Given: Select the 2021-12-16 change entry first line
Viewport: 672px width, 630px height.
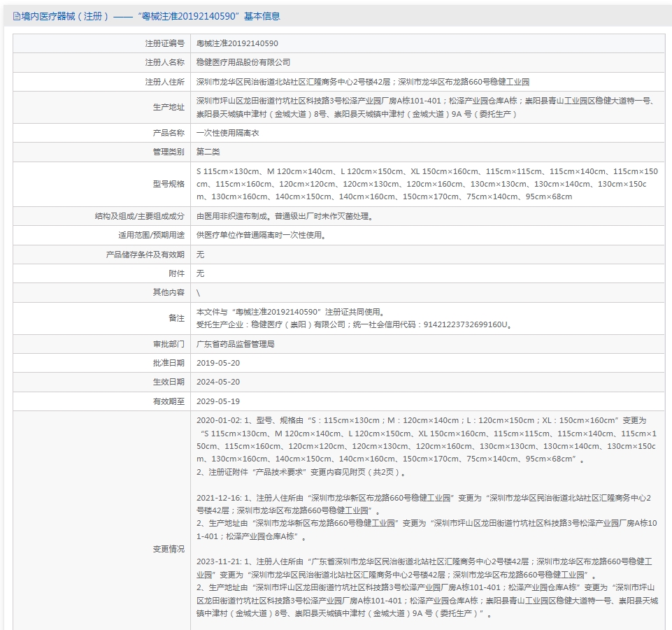Looking at the screenshot, I should coord(424,498).
